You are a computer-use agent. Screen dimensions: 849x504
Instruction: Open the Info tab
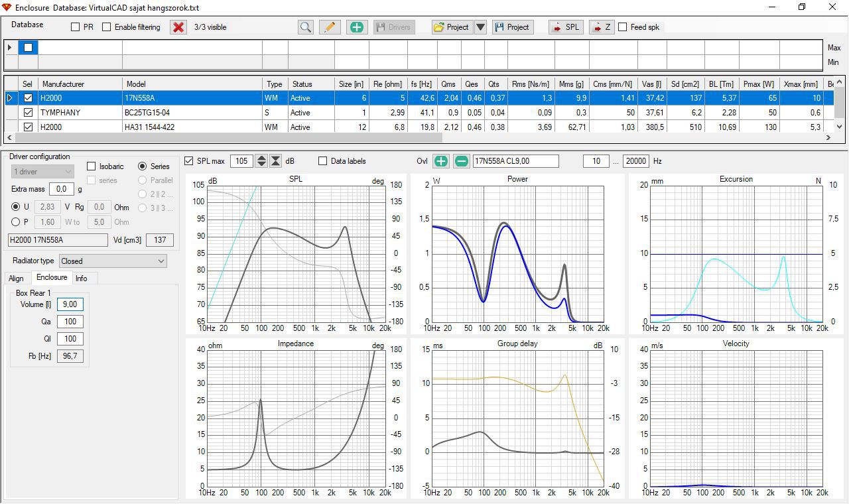coord(81,279)
